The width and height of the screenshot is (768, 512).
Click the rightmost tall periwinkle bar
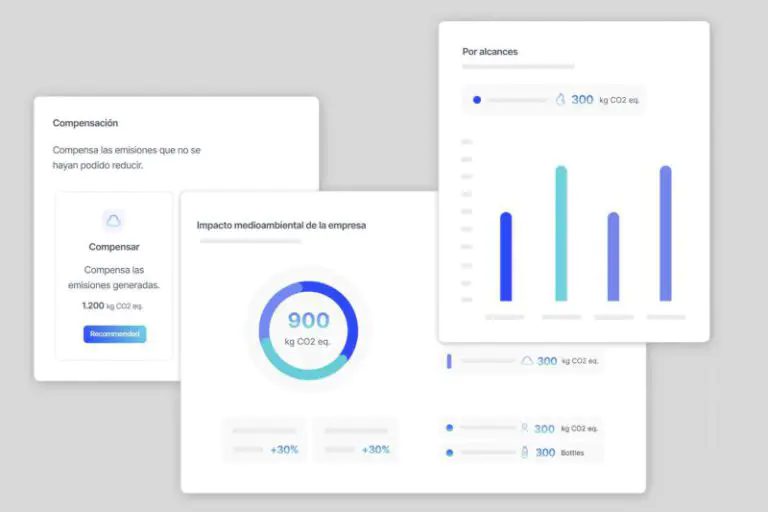[x=665, y=234]
